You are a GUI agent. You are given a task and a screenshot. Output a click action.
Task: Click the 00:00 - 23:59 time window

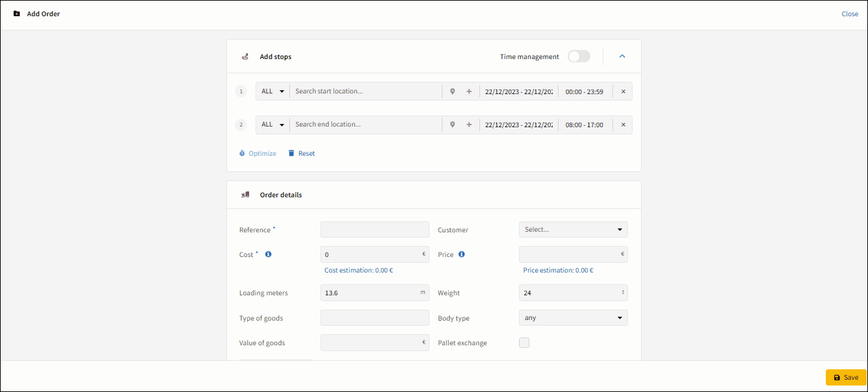[585, 92]
